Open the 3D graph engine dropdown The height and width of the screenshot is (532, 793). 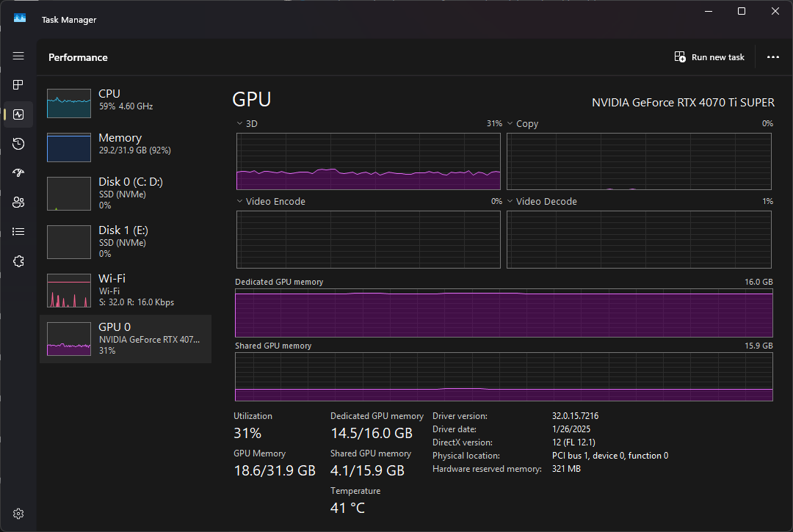[247, 124]
